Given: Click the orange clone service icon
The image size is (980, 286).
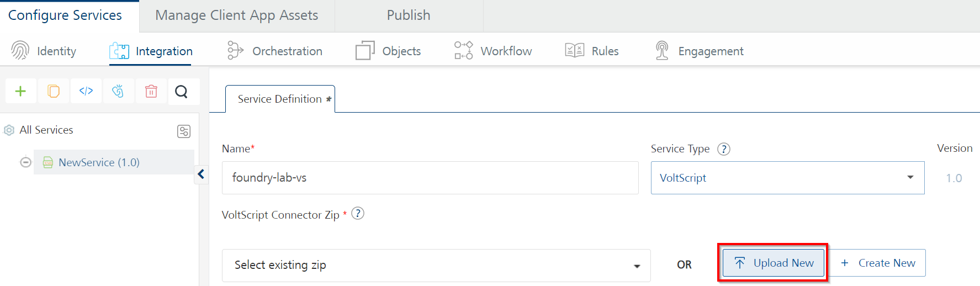Looking at the screenshot, I should point(54,91).
